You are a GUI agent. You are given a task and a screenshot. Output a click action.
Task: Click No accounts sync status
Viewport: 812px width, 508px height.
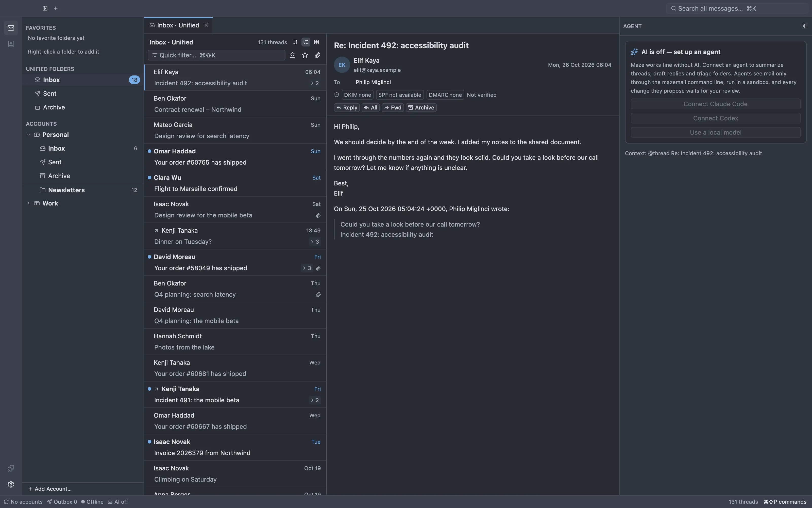23,502
